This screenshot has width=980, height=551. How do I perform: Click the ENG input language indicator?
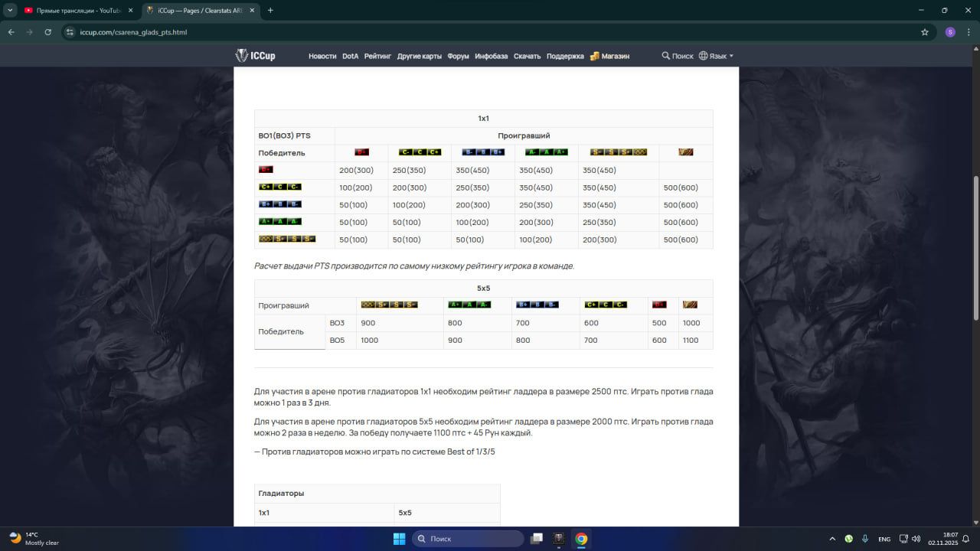(x=884, y=539)
